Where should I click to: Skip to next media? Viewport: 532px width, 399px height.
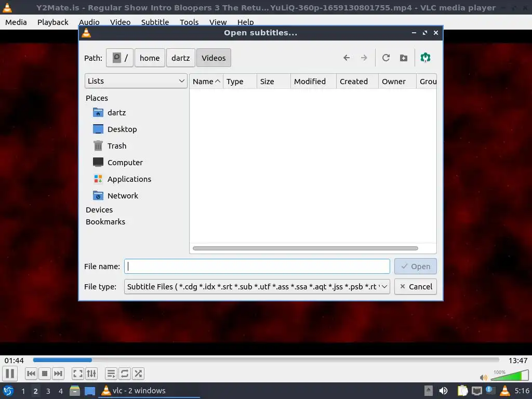click(x=58, y=374)
